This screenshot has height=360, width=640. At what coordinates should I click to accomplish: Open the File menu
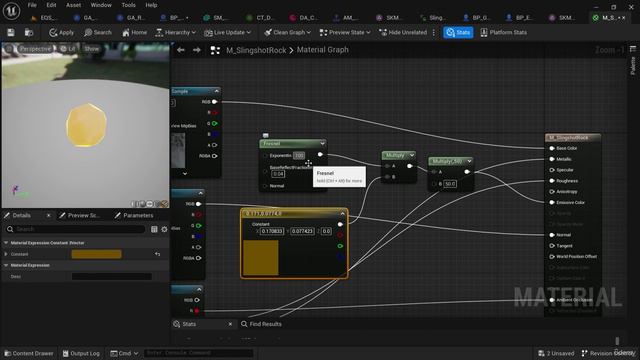32,5
